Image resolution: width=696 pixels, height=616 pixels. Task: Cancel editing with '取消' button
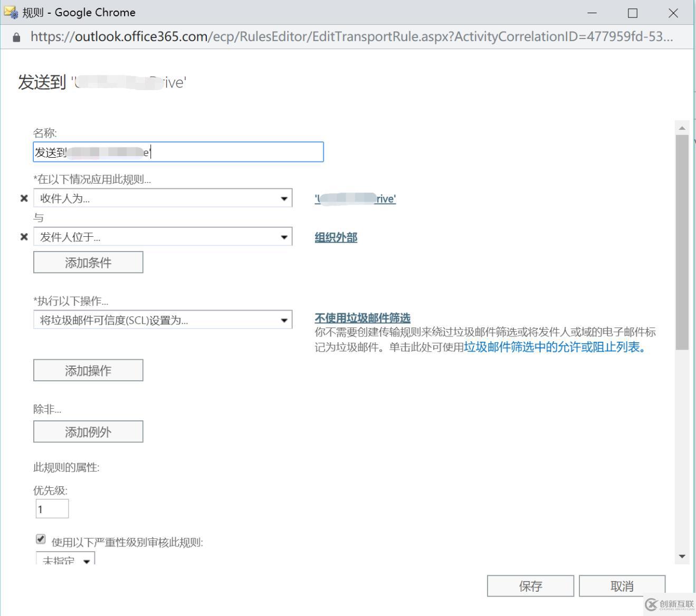[622, 586]
